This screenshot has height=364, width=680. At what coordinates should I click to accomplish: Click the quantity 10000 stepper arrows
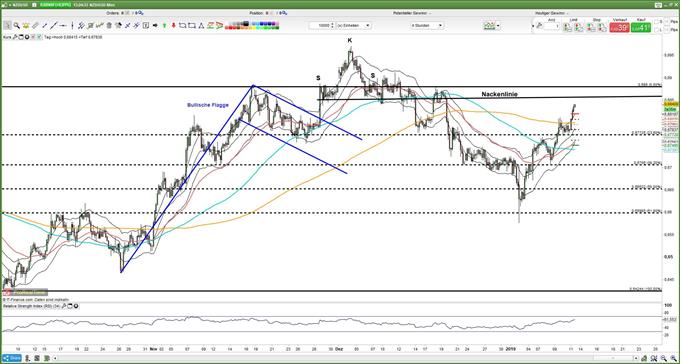[332, 26]
